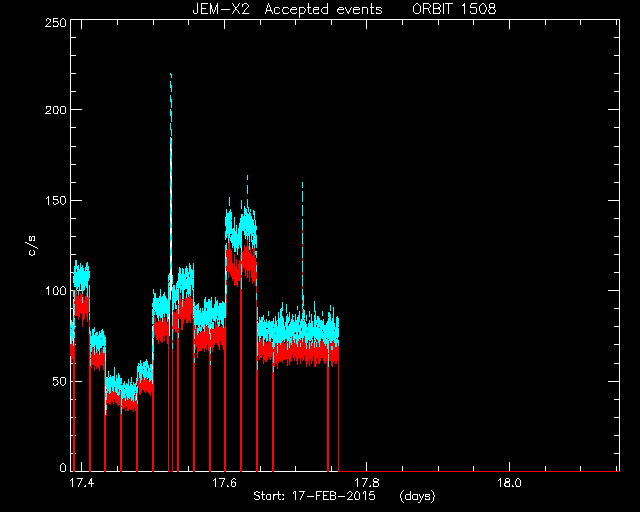The height and width of the screenshot is (512, 640).
Task: Click the x-axis tick label 17.8
Action: pyautogui.click(x=367, y=483)
